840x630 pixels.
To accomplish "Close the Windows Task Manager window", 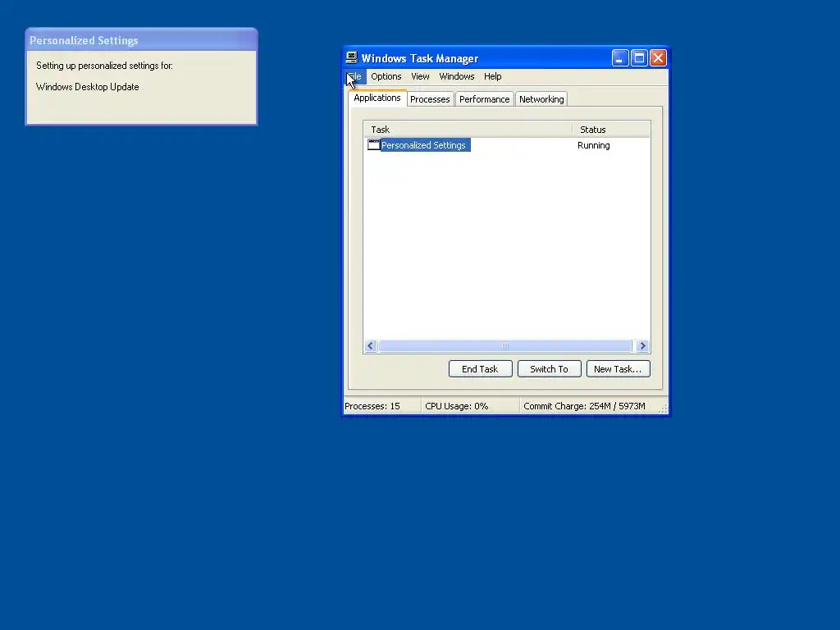I will coord(659,58).
